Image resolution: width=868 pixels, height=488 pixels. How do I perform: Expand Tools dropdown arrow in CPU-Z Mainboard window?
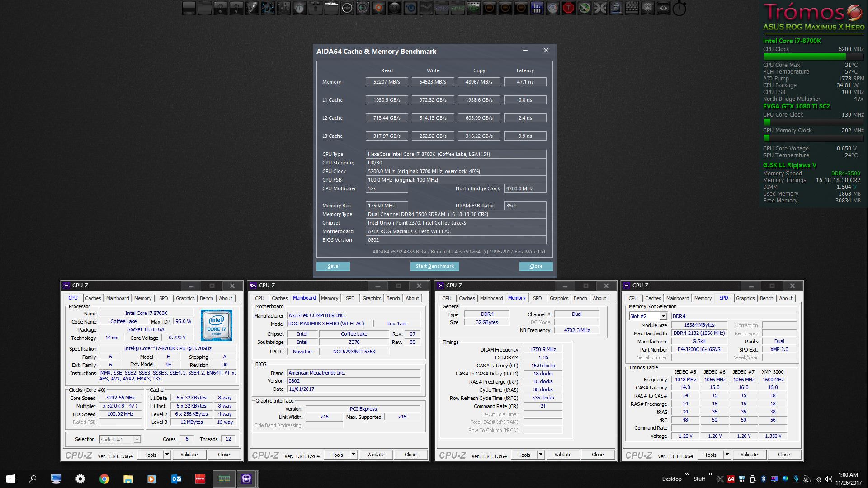click(x=354, y=455)
